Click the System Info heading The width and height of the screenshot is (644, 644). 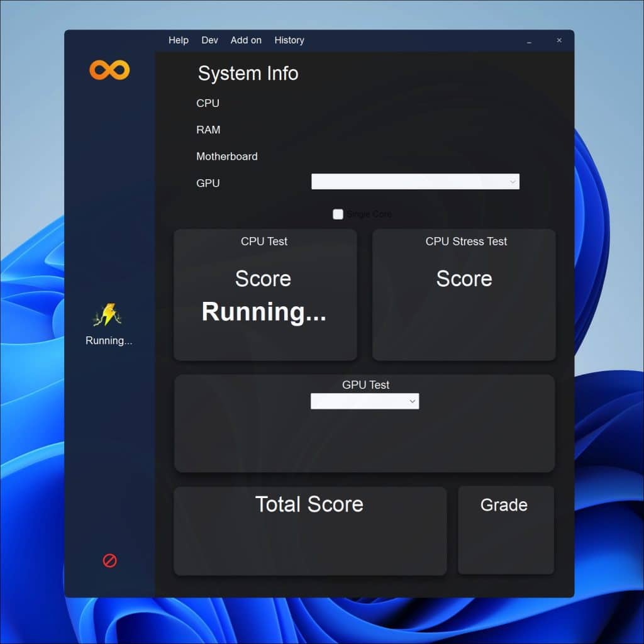[x=248, y=74]
